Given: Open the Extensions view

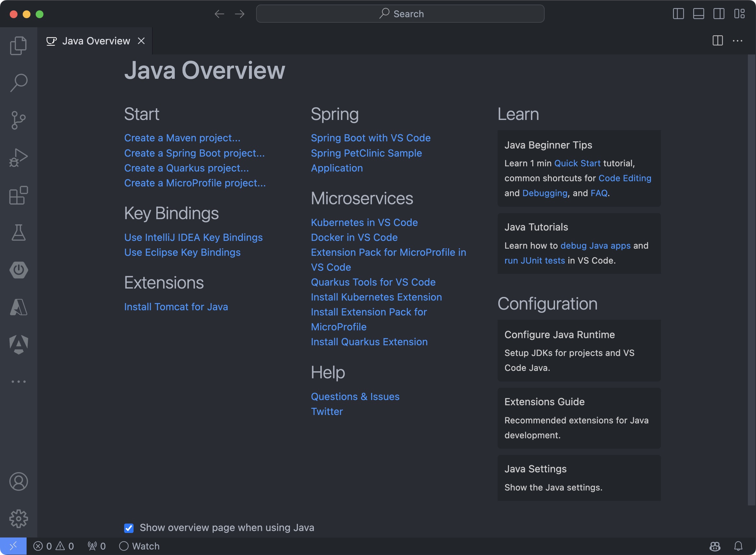Looking at the screenshot, I should pos(18,195).
